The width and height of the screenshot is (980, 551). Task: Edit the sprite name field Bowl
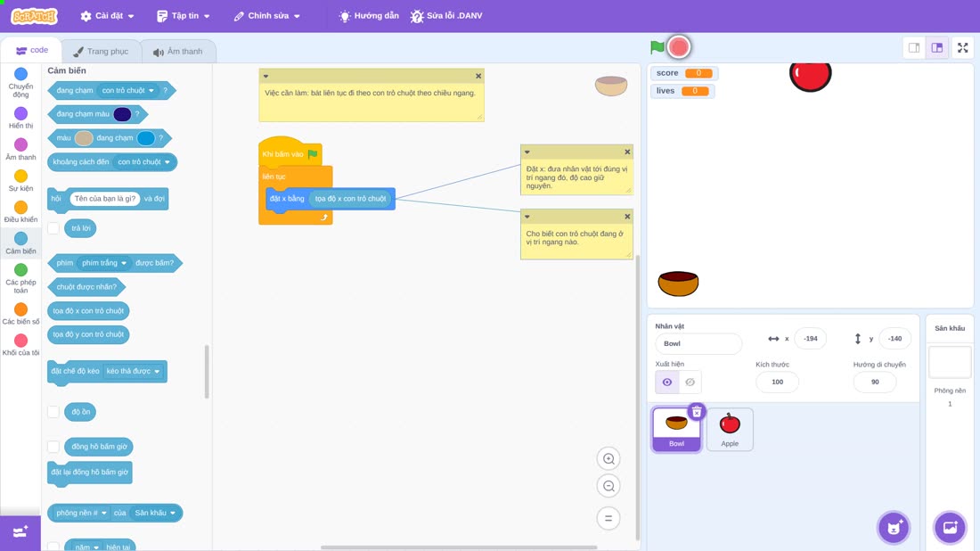click(698, 343)
